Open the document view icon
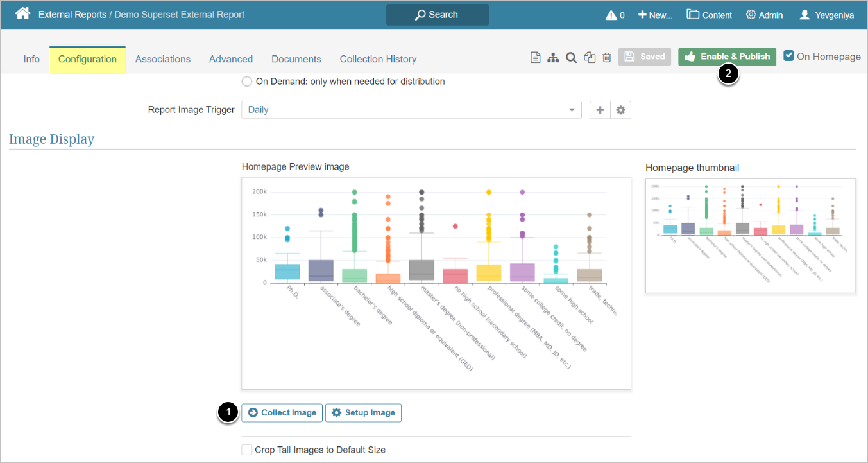 click(x=535, y=57)
